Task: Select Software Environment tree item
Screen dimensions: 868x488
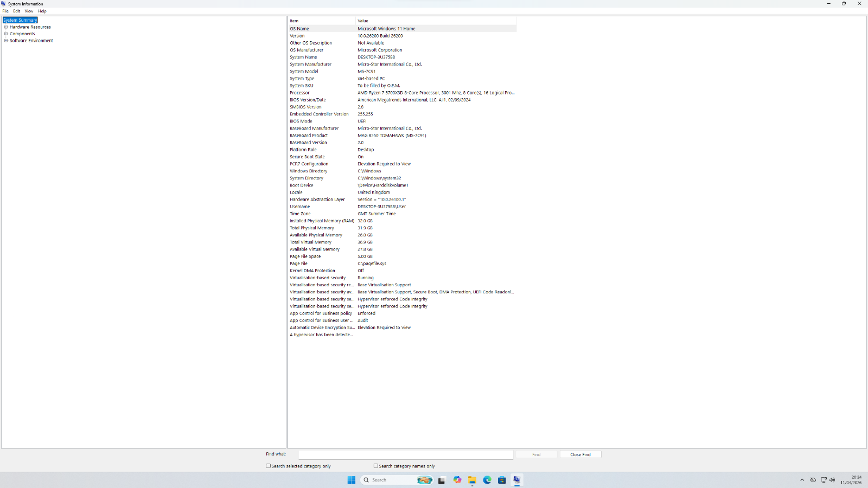Action: [x=31, y=41]
